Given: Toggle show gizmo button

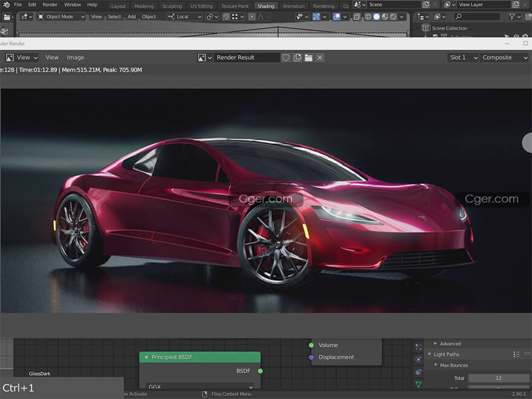Looking at the screenshot, I should 316,17.
